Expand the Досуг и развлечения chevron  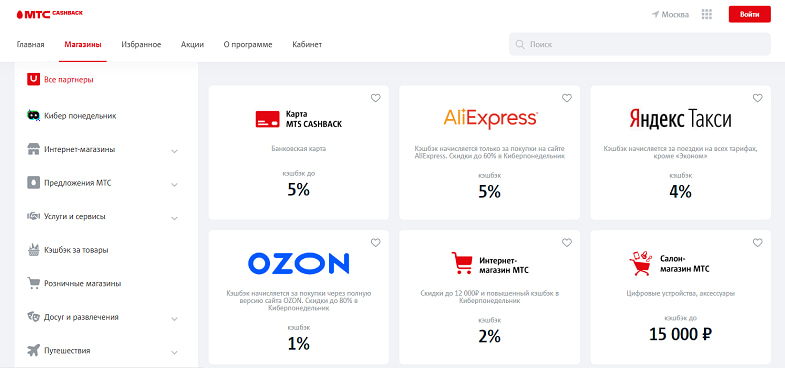click(174, 318)
